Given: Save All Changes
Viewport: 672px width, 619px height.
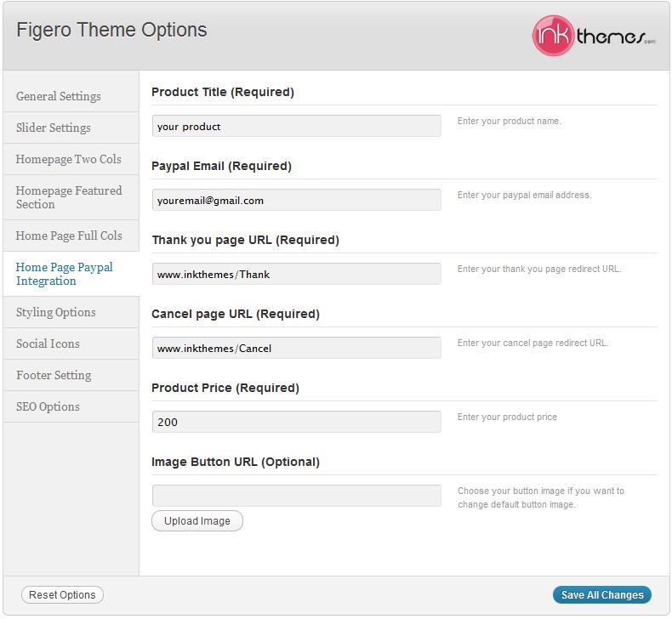Looking at the screenshot, I should click(x=602, y=595).
